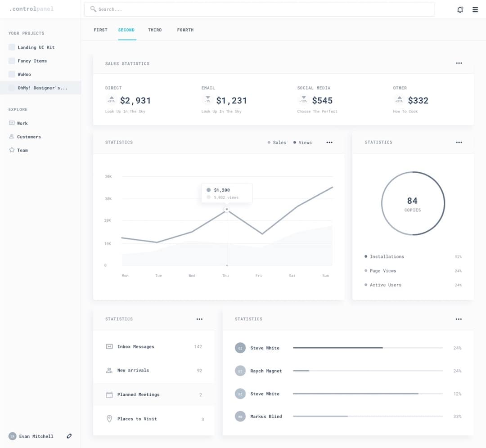Image resolution: width=486 pixels, height=448 pixels.
Task: Click the notification bell
Action: point(460,9)
